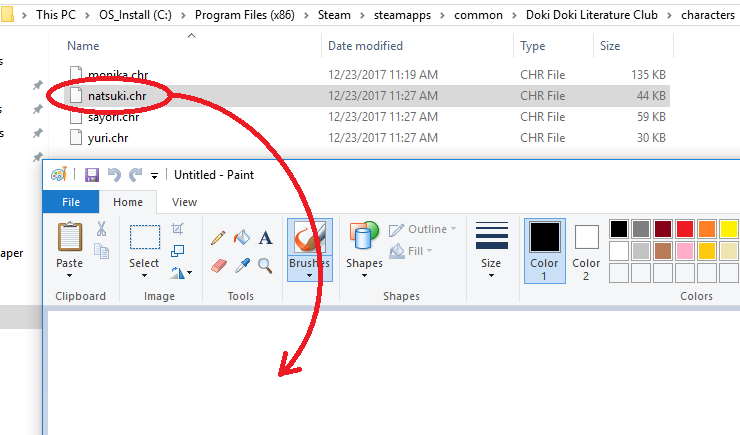The height and width of the screenshot is (435, 740).
Task: Click the Copy icon in Clipboard group
Action: point(101,251)
